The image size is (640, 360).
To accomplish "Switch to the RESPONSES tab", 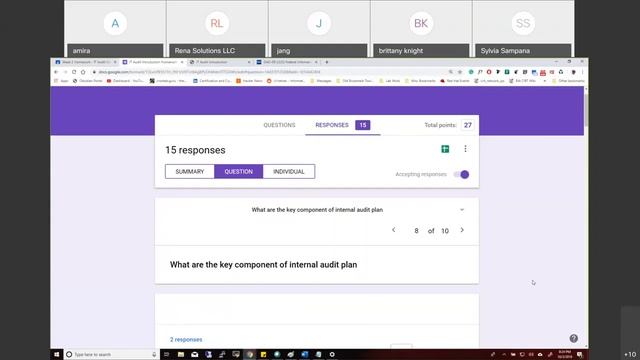I will tap(343, 125).
